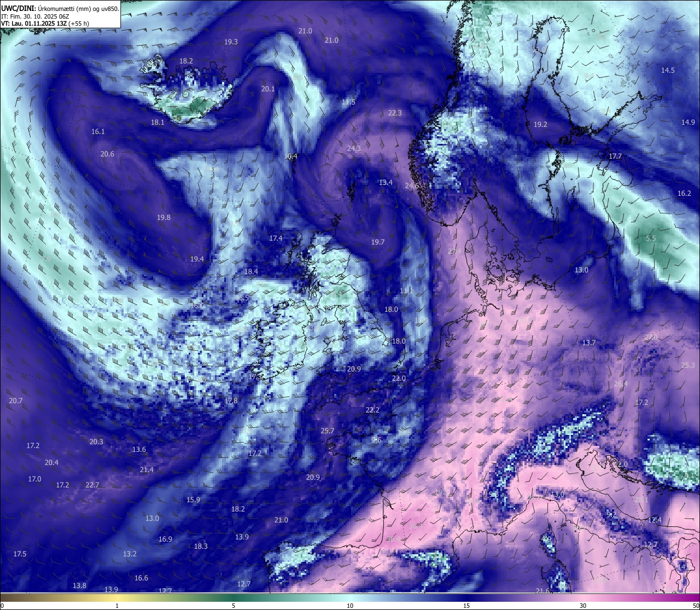Click the 11.5 value on the map
The width and height of the screenshot is (700, 610).
348,102
